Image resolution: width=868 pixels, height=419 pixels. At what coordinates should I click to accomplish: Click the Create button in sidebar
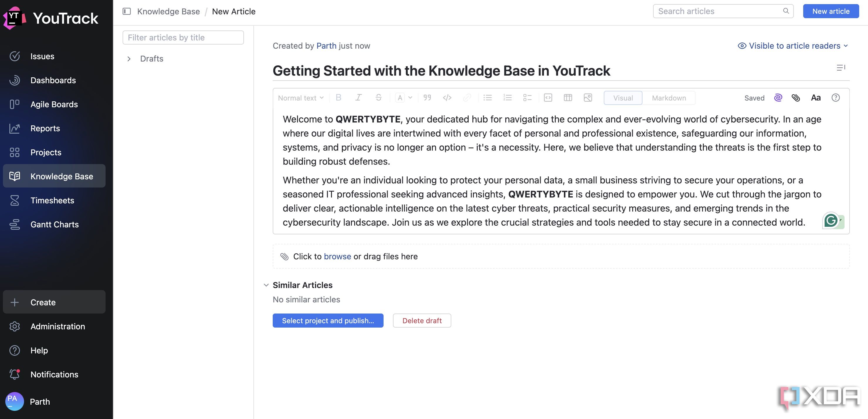point(54,302)
